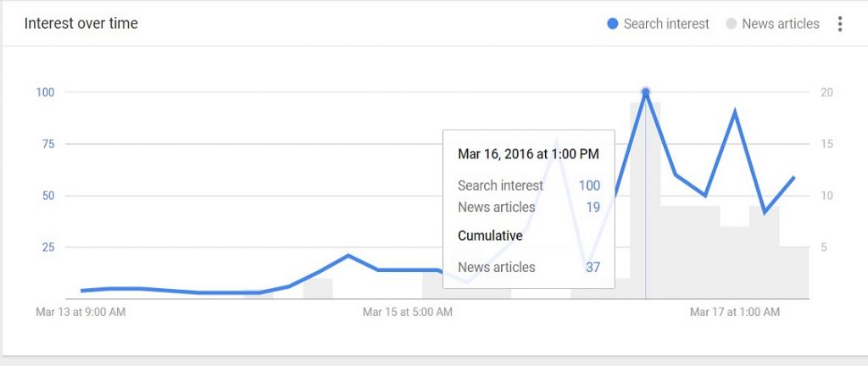Click the gray News articles legend dot
868x366 pixels.
(x=731, y=24)
